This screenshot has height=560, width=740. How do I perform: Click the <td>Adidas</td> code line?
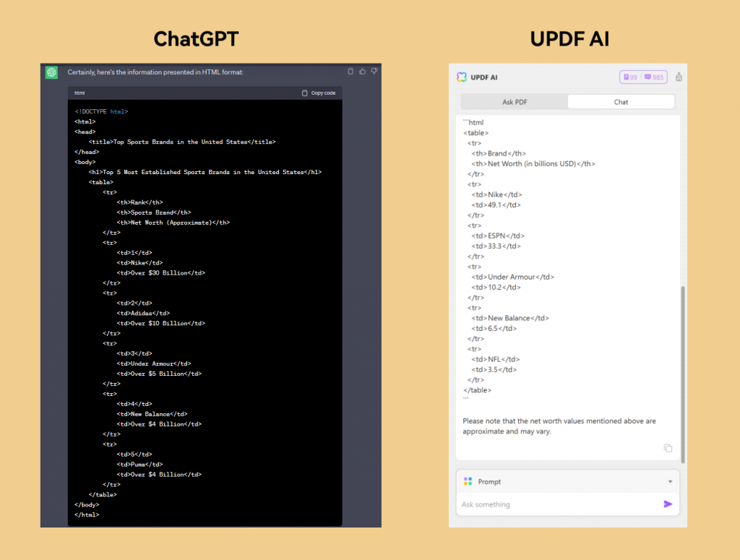pos(144,314)
